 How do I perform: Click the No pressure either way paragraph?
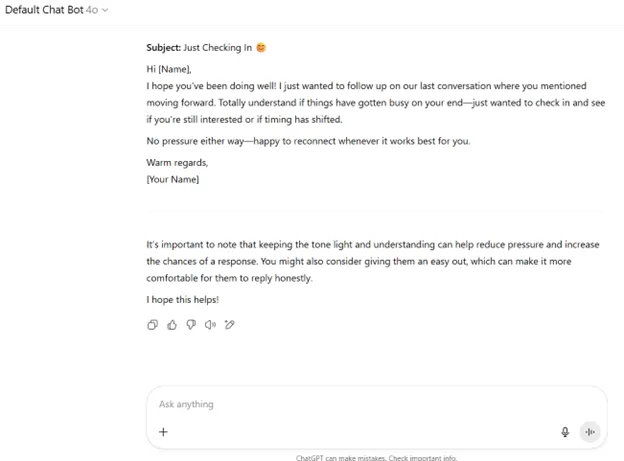tap(308, 141)
